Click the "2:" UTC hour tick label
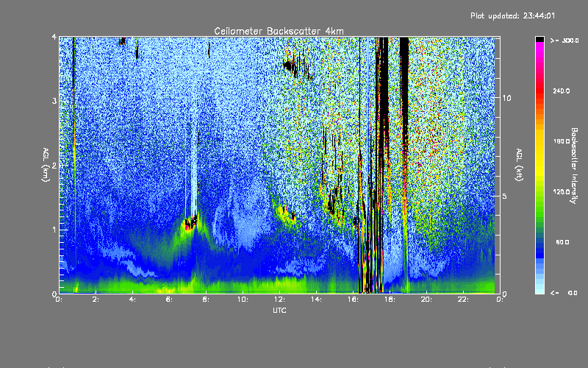The image size is (588, 368). [x=96, y=300]
